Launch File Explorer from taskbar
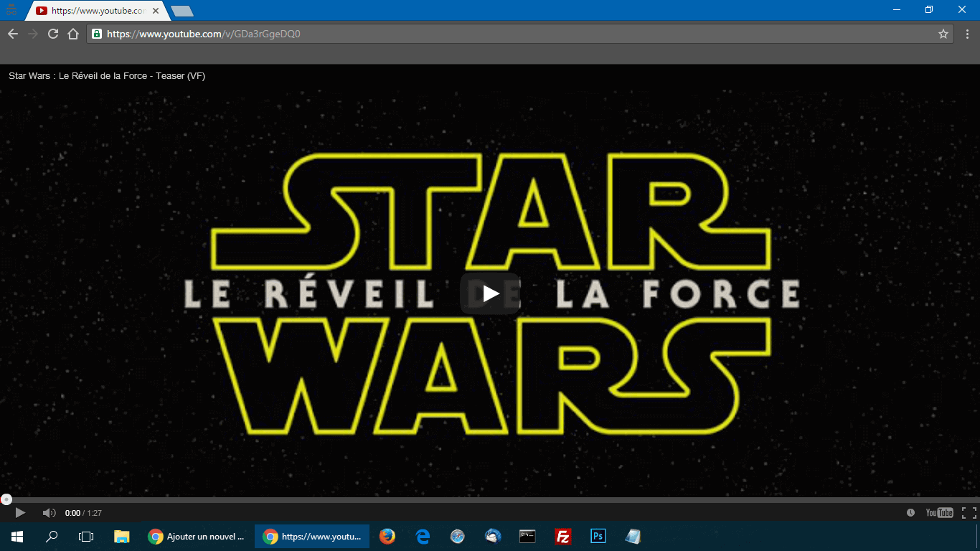980x551 pixels. [x=122, y=536]
